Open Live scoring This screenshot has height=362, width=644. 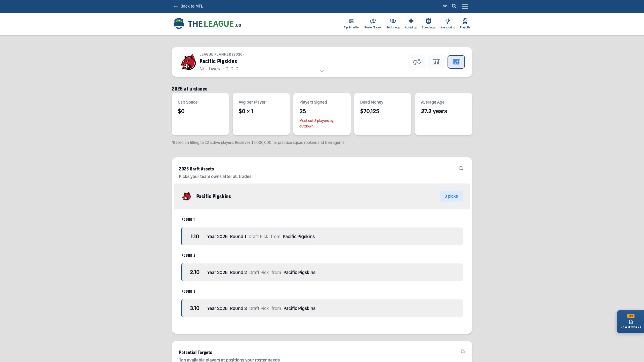pyautogui.click(x=447, y=24)
